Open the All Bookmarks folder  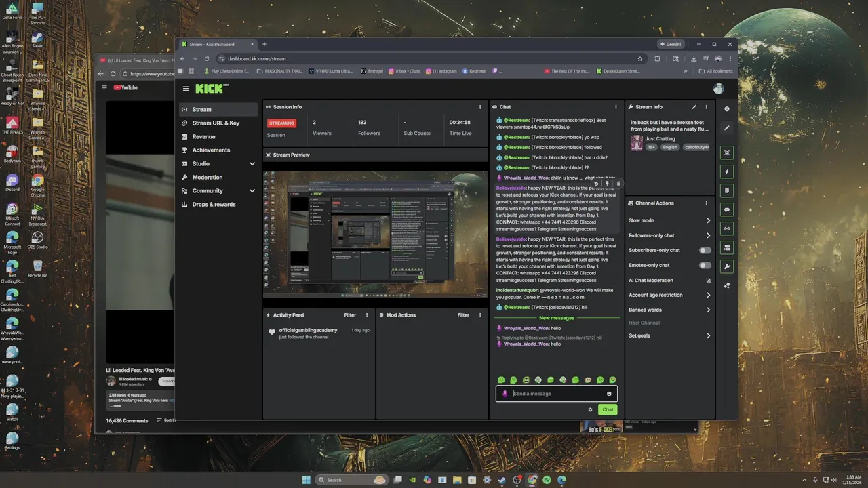coord(715,71)
